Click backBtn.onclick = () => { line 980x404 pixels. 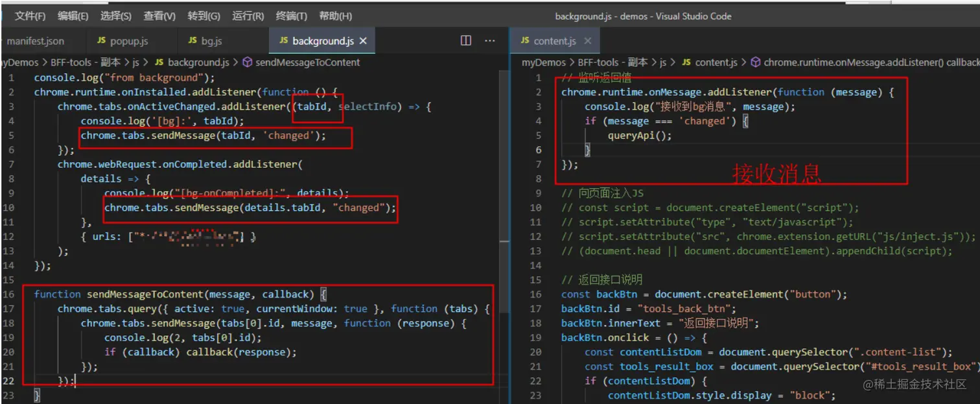[634, 337]
